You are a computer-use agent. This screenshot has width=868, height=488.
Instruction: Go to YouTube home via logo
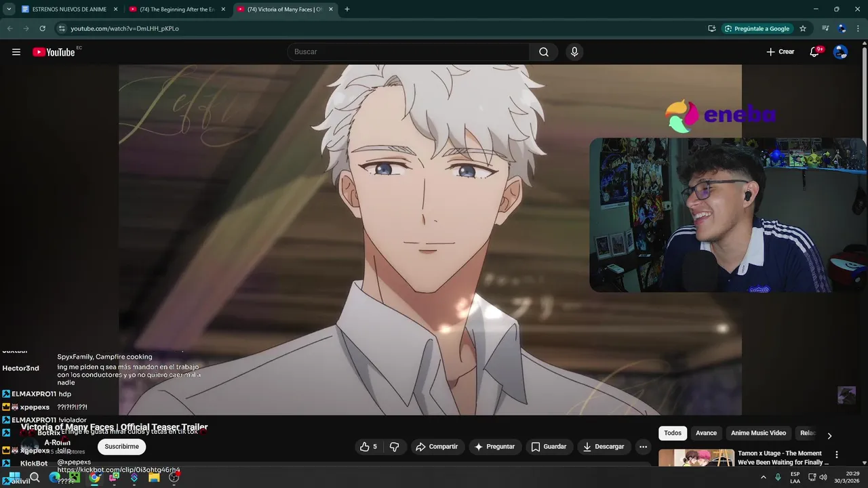[54, 52]
